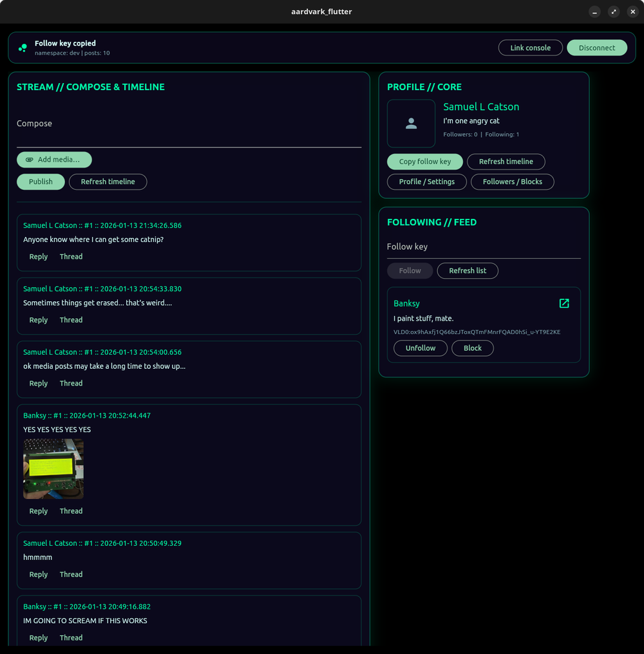The image size is (644, 654).
Task: Copy follow key in profile panel
Action: (424, 162)
